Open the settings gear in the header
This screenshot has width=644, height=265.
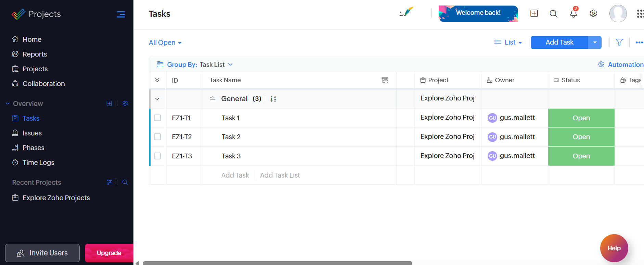point(593,13)
